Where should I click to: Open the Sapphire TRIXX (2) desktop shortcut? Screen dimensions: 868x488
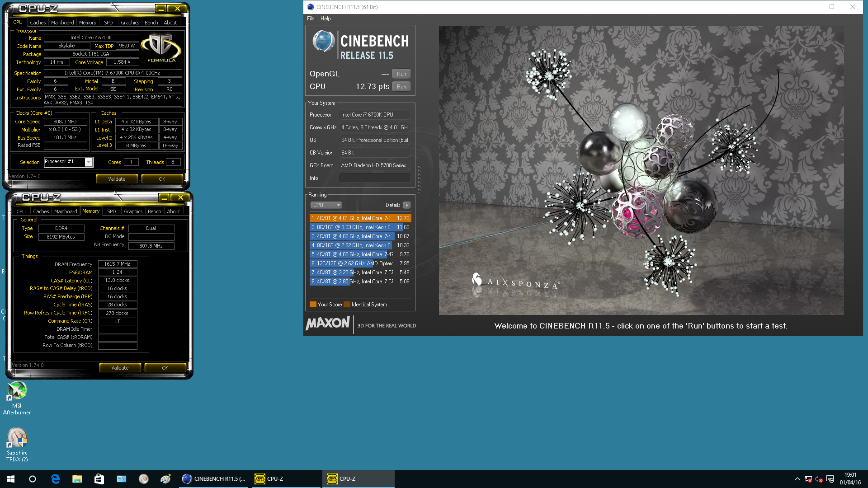coord(17,445)
